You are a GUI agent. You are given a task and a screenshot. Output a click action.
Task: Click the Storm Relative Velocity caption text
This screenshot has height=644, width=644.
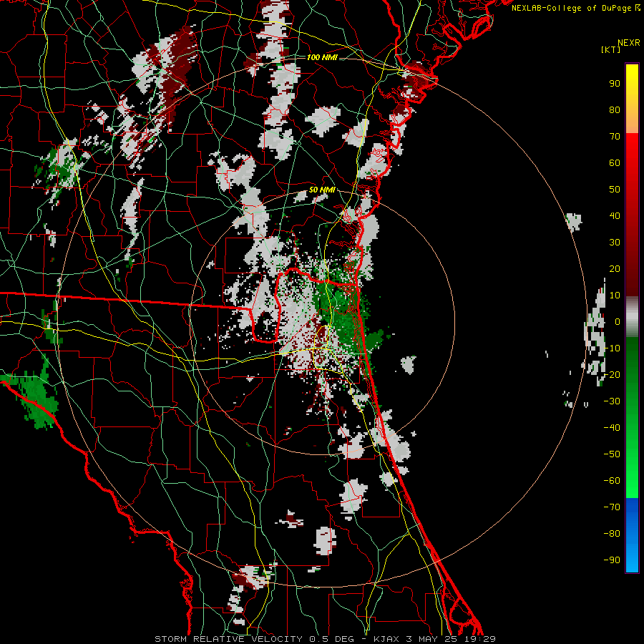click(325, 639)
